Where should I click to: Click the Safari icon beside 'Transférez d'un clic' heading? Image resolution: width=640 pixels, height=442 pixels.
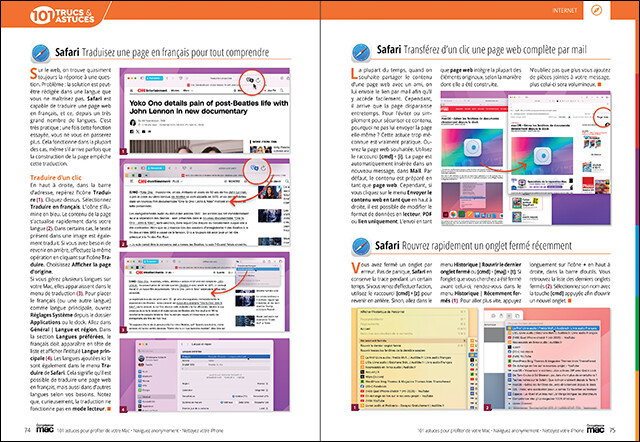click(x=361, y=52)
